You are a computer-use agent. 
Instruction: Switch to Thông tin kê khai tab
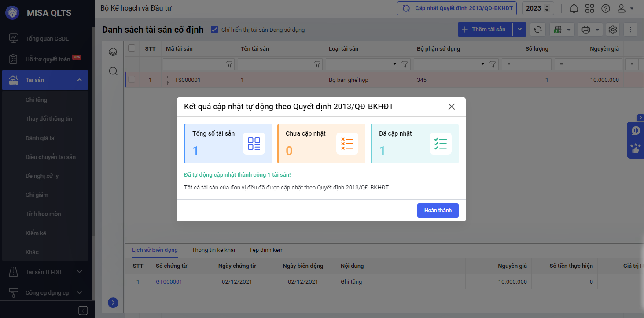coord(213,250)
